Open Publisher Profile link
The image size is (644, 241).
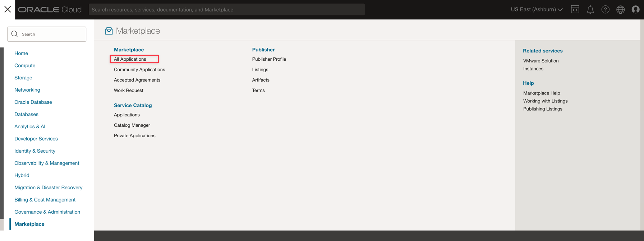269,59
